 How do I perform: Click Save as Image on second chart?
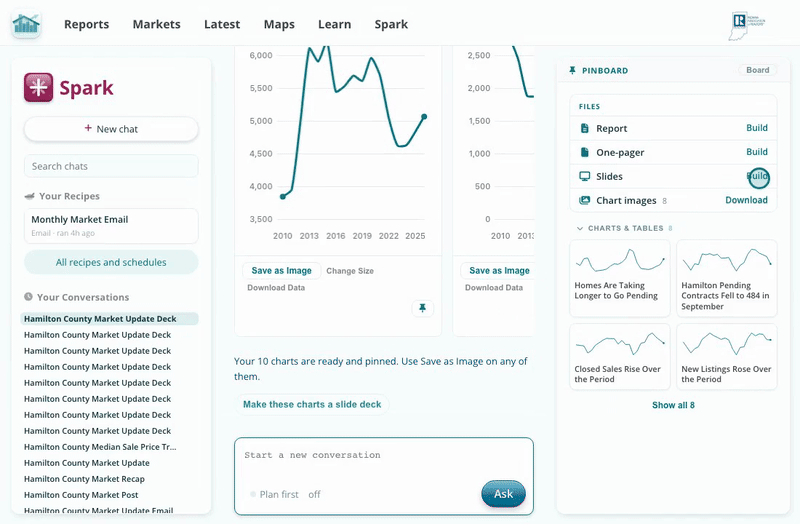(x=497, y=270)
